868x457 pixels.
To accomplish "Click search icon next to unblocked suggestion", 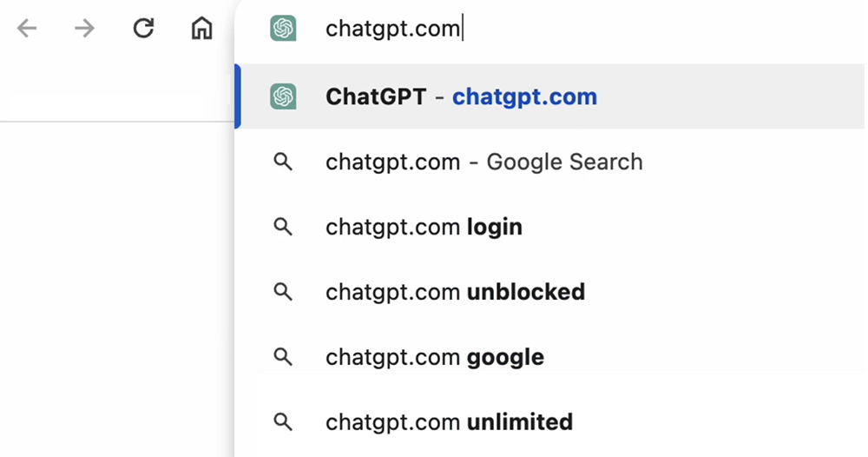I will point(283,291).
